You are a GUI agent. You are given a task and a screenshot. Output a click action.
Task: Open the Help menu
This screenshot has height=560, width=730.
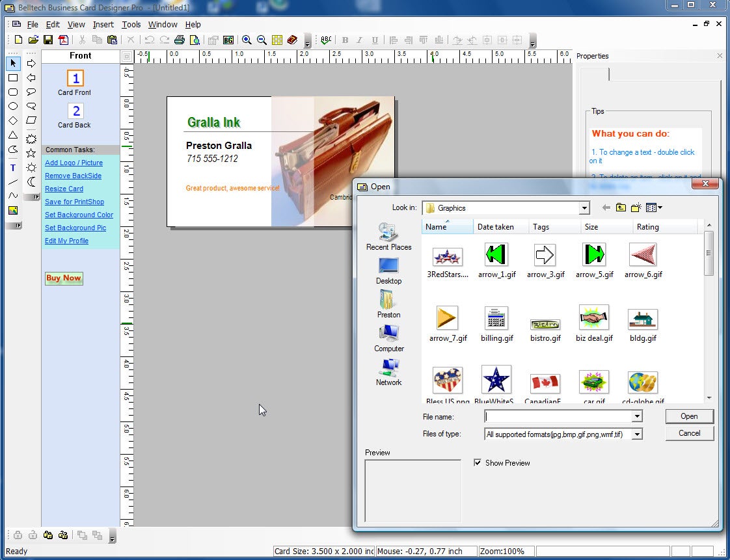tap(193, 24)
